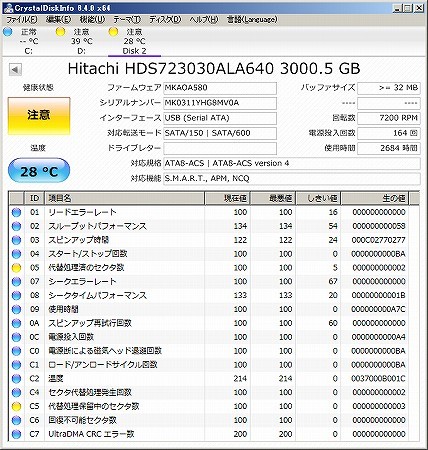
Task: Click the empty drive letter field
Action: [220, 148]
